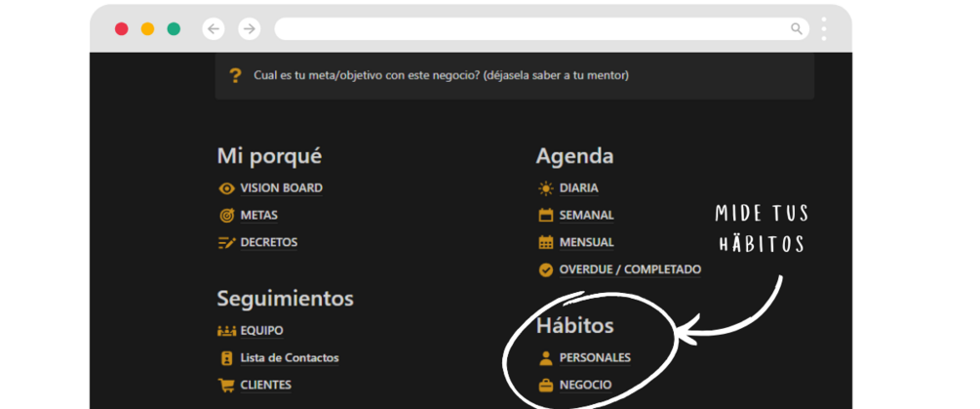Click the green window maximize dot
980x409 pixels.
point(174,28)
